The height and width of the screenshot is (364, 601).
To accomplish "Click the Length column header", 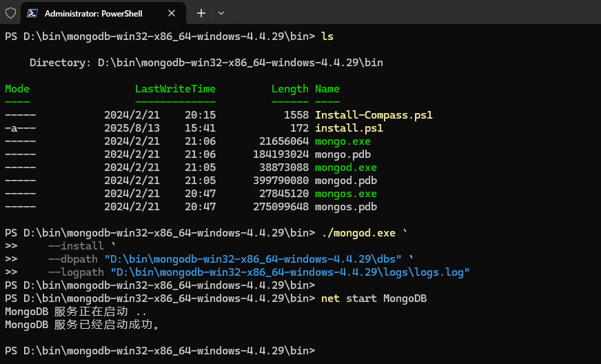I will click(289, 89).
